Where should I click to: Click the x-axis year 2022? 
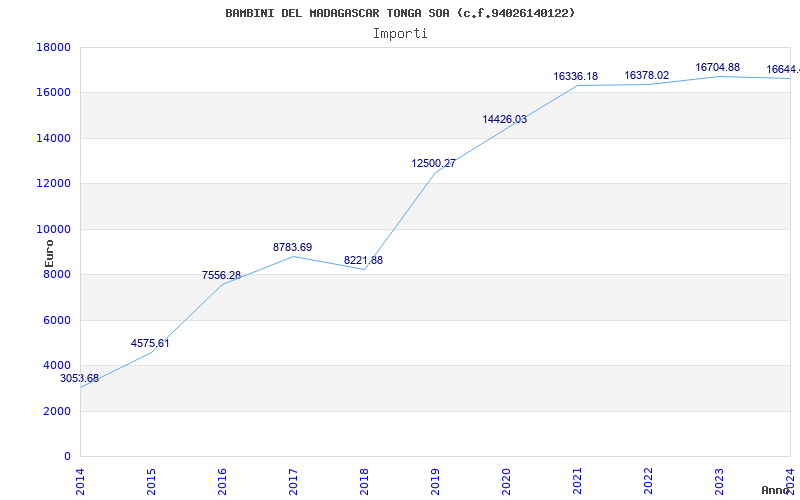point(647,482)
